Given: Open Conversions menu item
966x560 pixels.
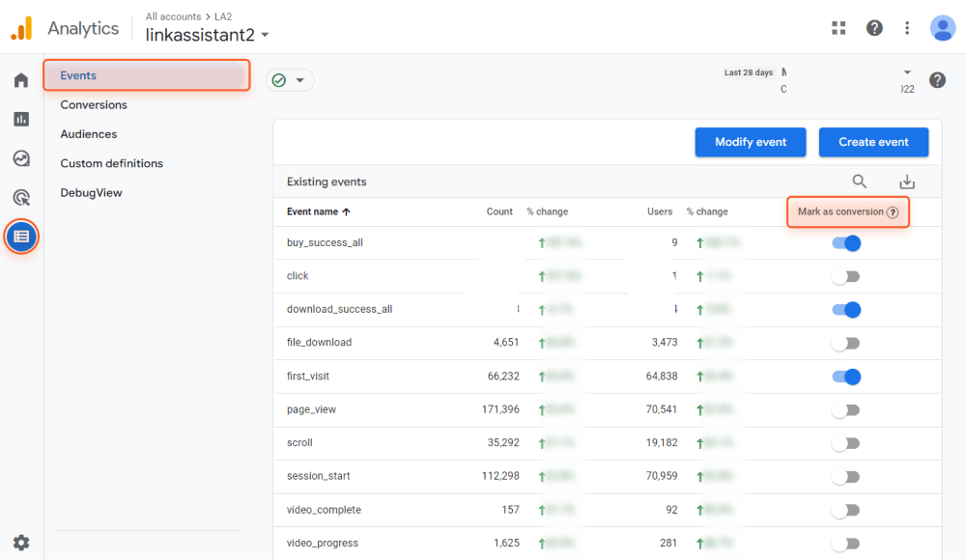Looking at the screenshot, I should (x=94, y=104).
